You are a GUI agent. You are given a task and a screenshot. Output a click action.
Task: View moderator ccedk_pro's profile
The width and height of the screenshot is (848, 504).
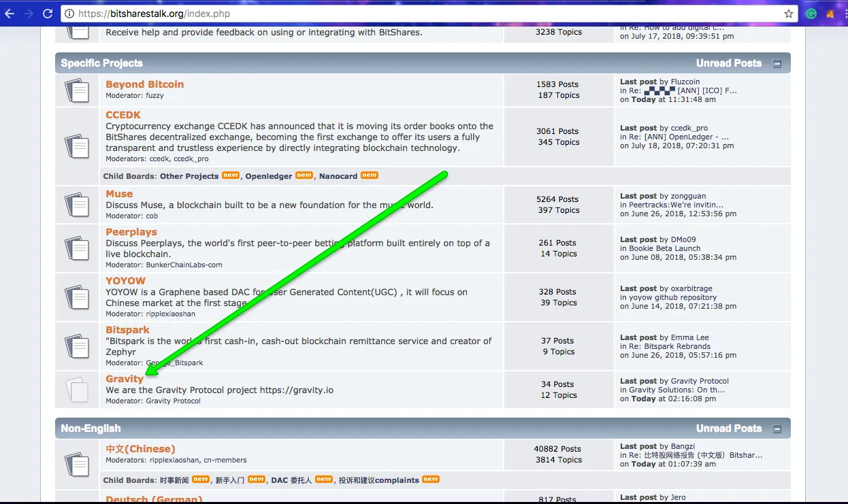tap(191, 159)
